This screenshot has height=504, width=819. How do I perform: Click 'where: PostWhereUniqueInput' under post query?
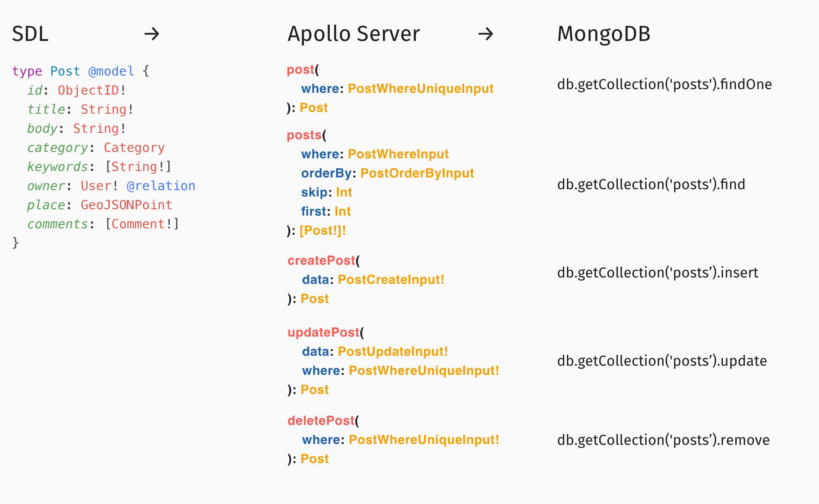click(397, 89)
